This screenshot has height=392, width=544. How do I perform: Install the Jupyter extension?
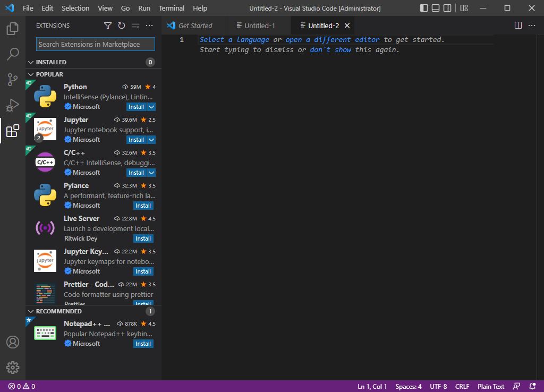coord(137,140)
